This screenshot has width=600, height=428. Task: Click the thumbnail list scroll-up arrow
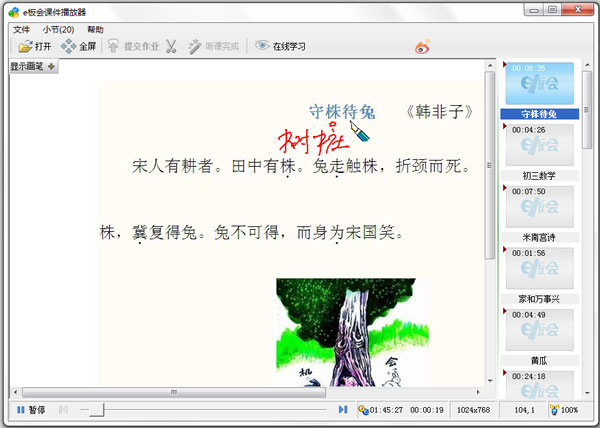[x=588, y=67]
